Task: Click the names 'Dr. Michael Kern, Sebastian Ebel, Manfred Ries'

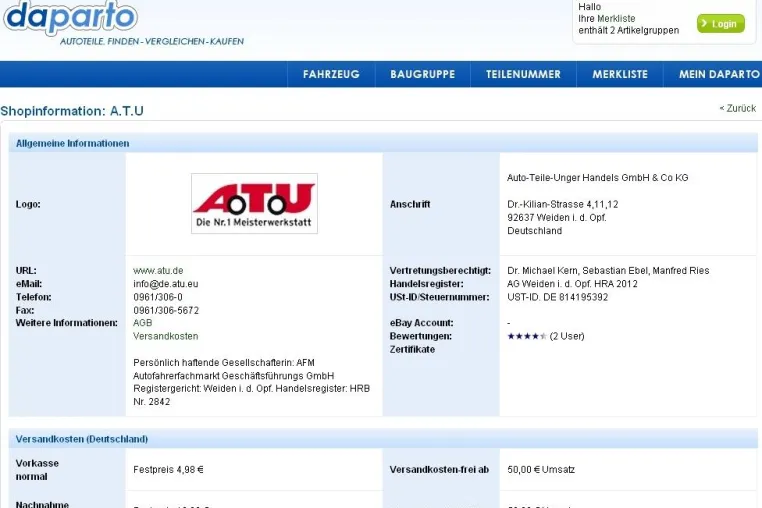Action: [608, 270]
